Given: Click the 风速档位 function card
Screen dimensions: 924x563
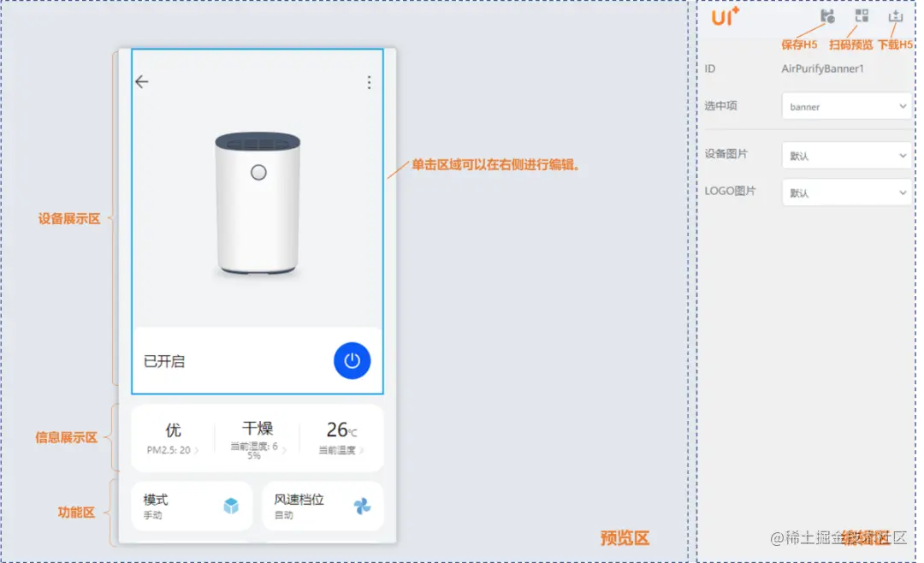Looking at the screenshot, I should click(x=323, y=505).
